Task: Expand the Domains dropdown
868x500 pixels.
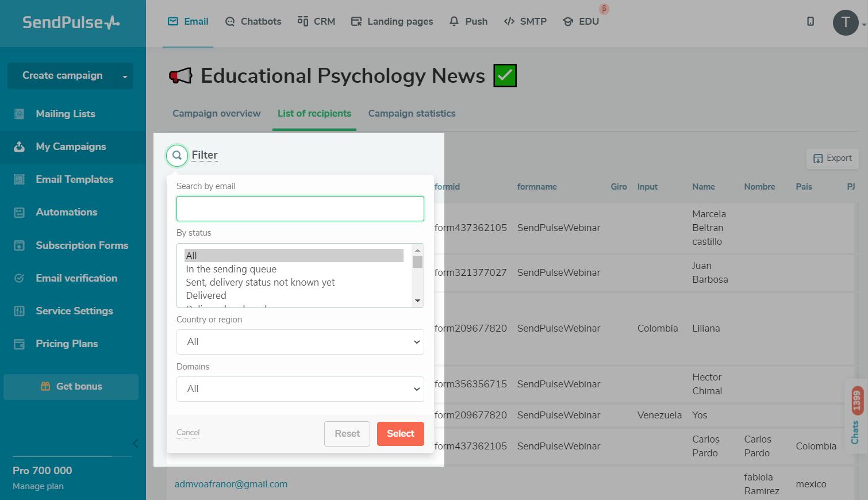Action: coord(300,389)
